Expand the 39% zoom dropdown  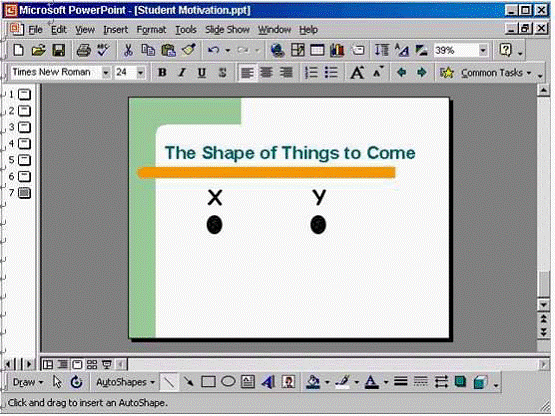pos(483,50)
